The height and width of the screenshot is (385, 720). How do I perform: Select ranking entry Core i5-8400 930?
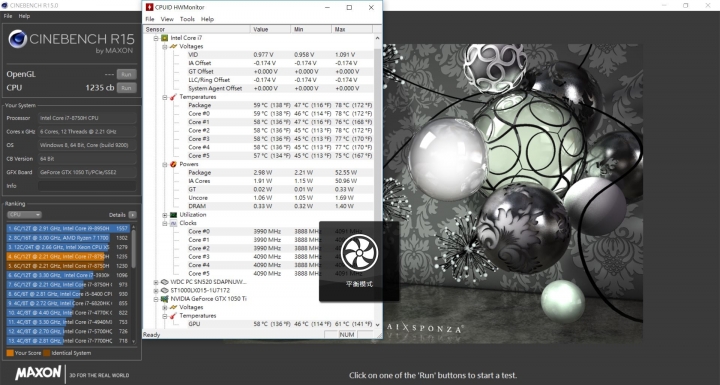68,294
